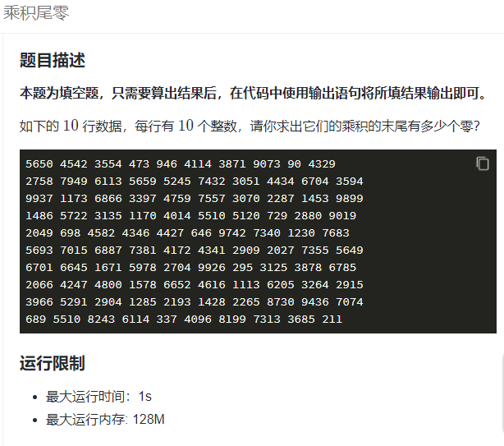Click number 6701 in seventh data row
Screen dimensions: 504x446
point(39,268)
